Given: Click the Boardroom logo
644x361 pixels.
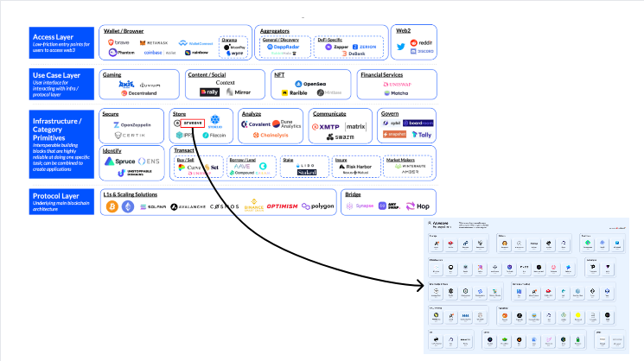Looking at the screenshot, I should tap(418, 123).
